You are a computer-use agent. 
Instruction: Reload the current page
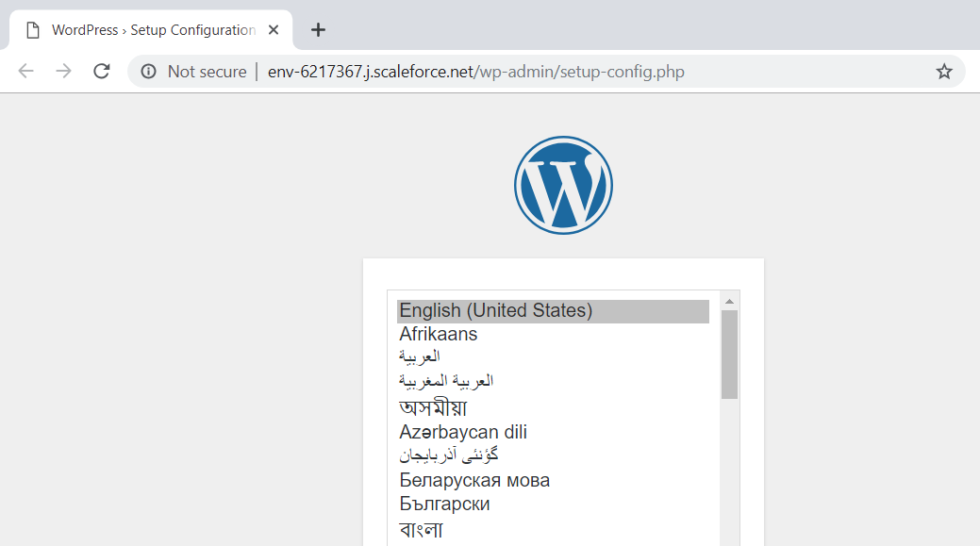(x=102, y=72)
